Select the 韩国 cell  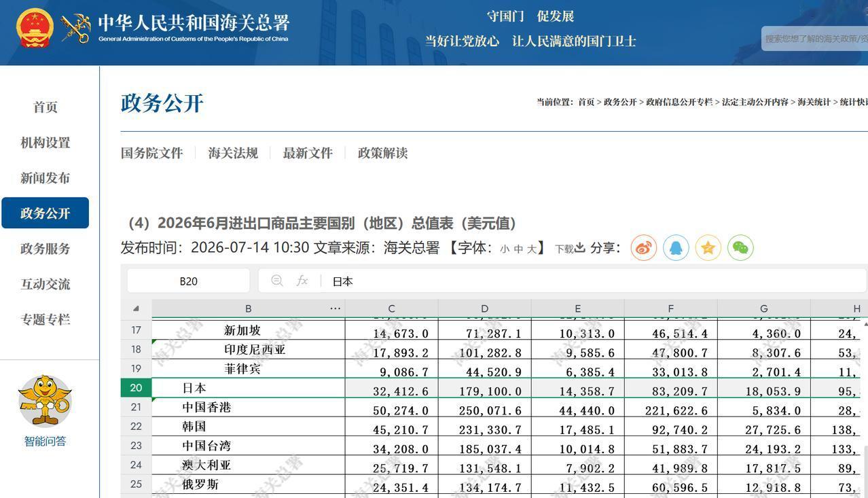pyautogui.click(x=248, y=427)
